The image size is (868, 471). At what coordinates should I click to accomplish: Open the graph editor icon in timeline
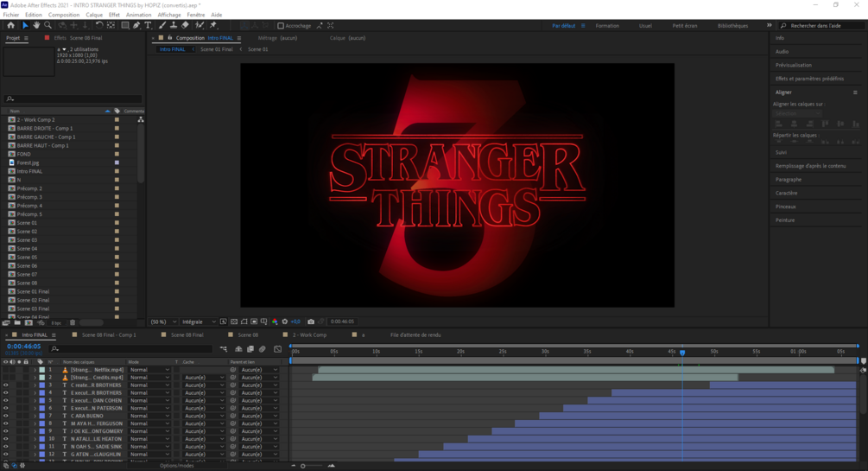(278, 349)
